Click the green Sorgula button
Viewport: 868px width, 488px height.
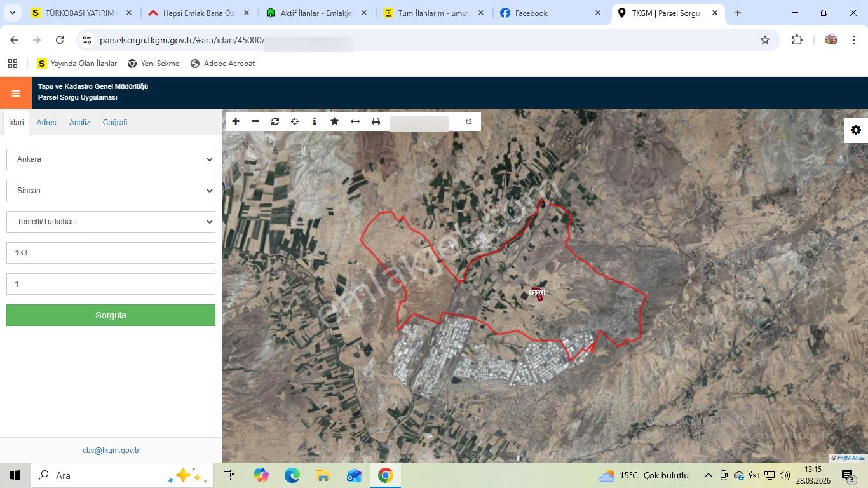point(111,315)
